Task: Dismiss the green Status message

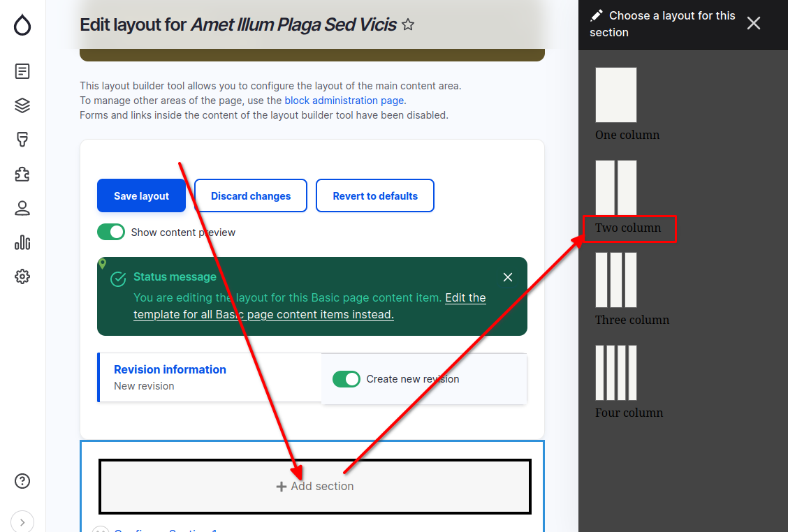Action: pyautogui.click(x=508, y=276)
